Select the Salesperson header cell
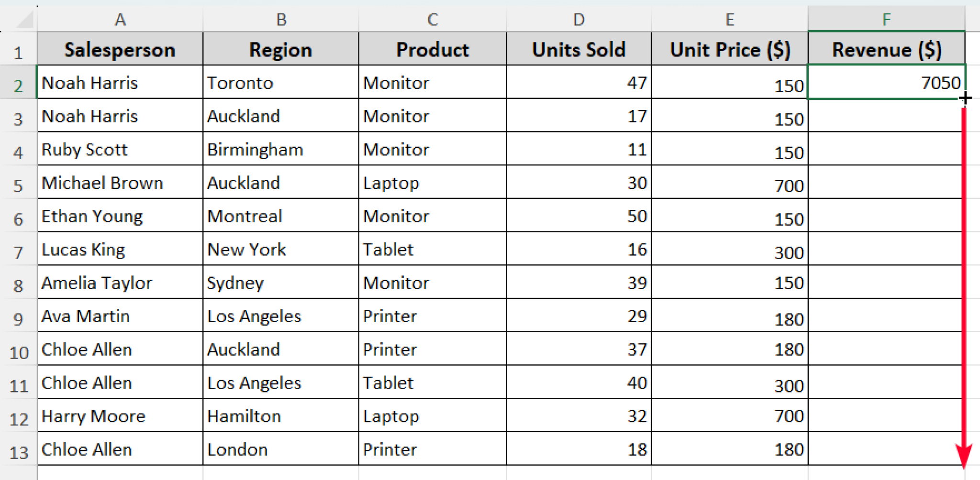Screen dimensions: 980x480 tap(120, 49)
